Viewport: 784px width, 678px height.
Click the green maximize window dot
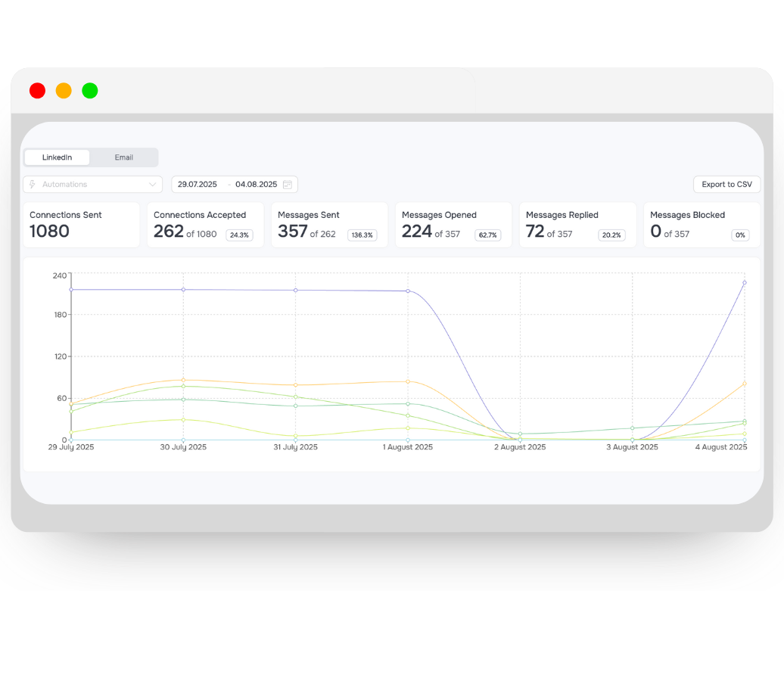coord(90,91)
